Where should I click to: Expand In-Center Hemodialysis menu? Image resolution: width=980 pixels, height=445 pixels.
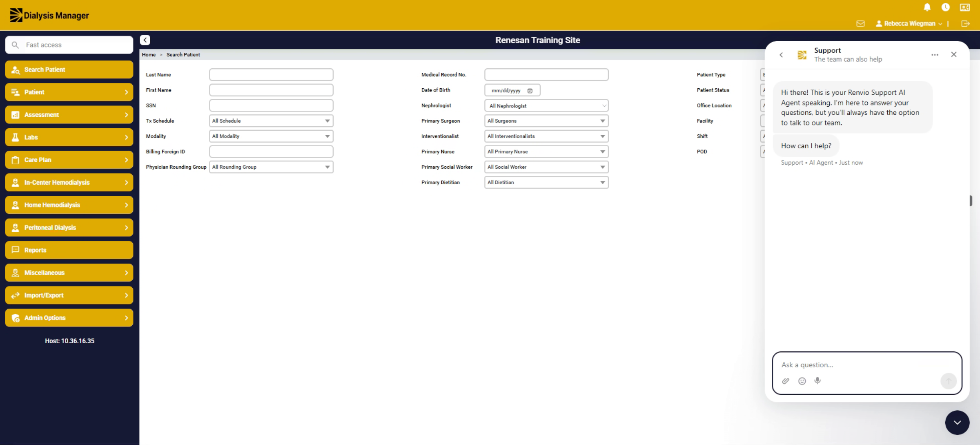coord(69,183)
